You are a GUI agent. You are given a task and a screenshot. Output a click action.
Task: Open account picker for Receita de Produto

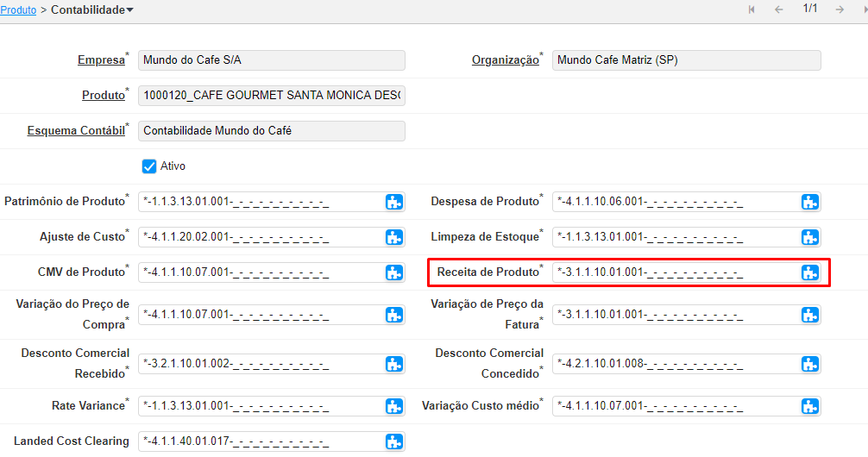pos(809,272)
